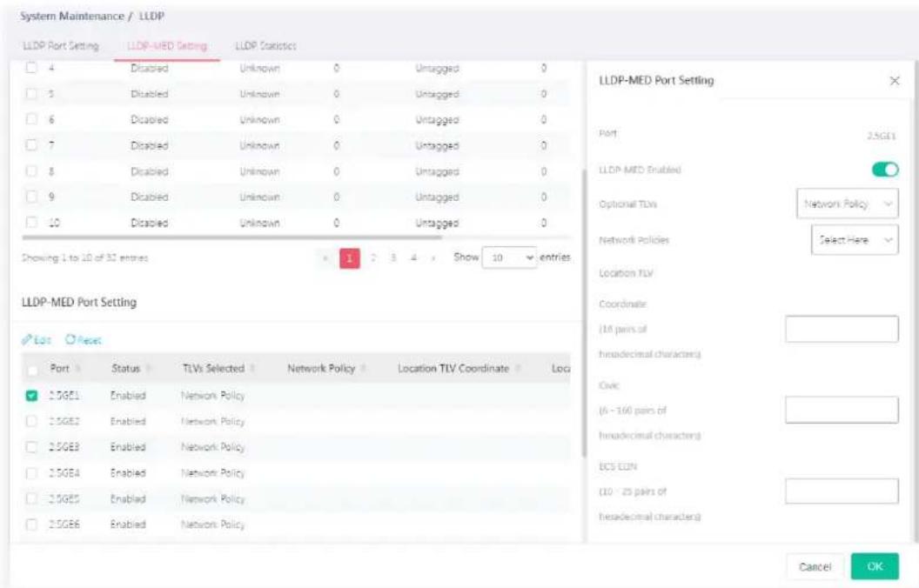This screenshot has width=919, height=588.
Task: Click the next page arrow
Action: click(433, 257)
